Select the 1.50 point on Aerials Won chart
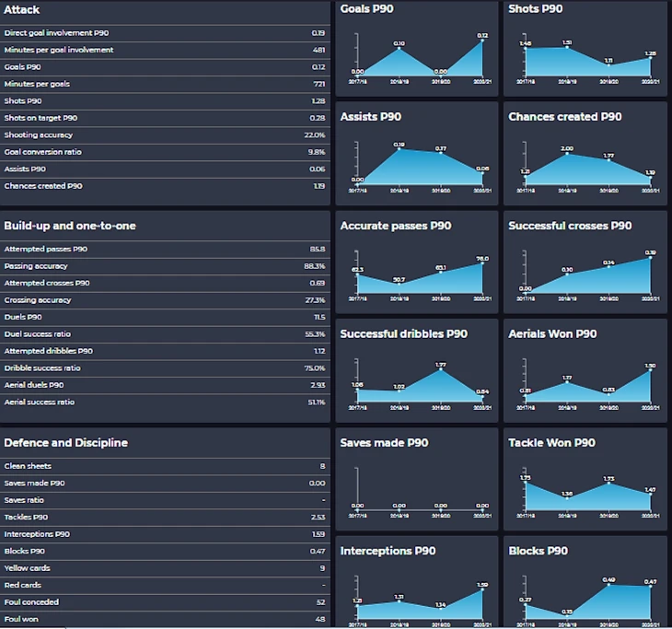Viewport: 672px width, 629px height. pyautogui.click(x=651, y=371)
